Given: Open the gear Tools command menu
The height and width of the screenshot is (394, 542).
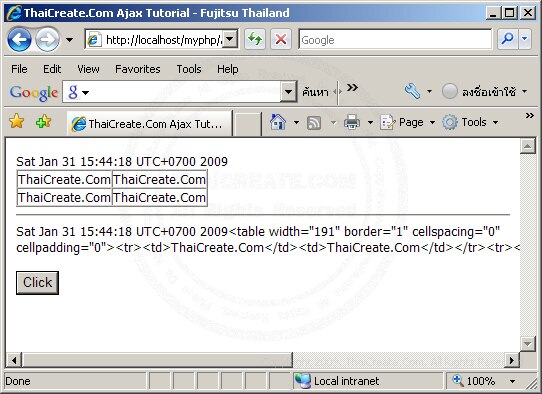Looking at the screenshot, I should [470, 122].
